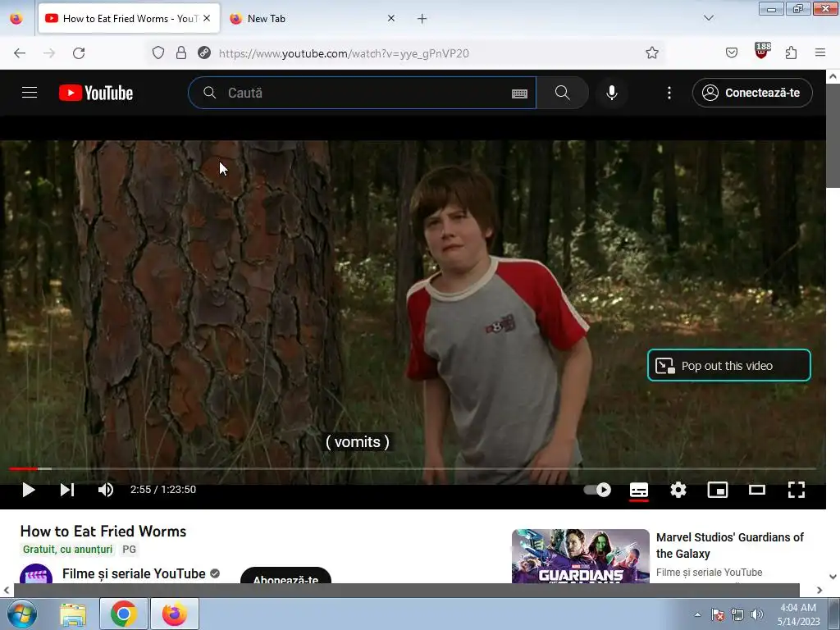Seek on the video progress bar
This screenshot has height=630, width=840.
(413, 468)
